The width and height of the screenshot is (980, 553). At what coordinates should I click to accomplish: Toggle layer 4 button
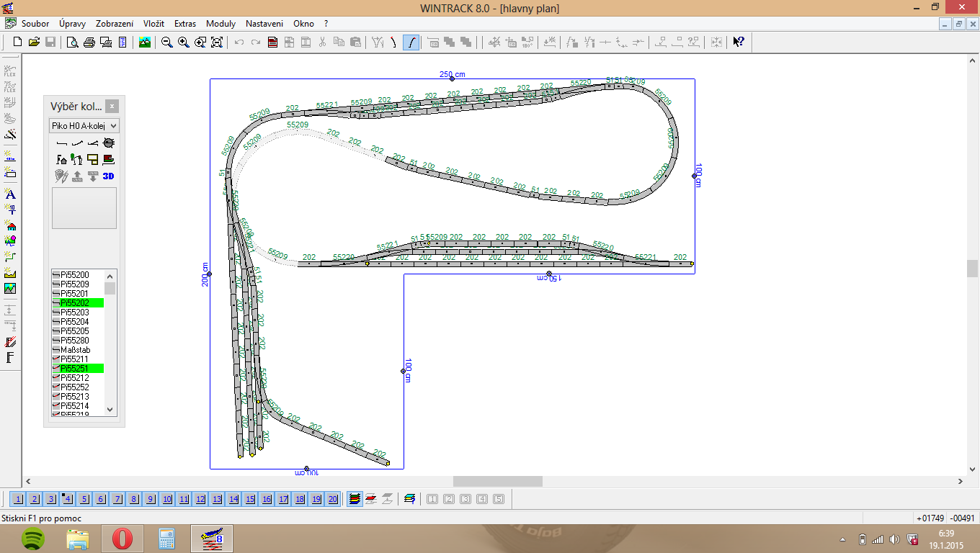coord(68,499)
